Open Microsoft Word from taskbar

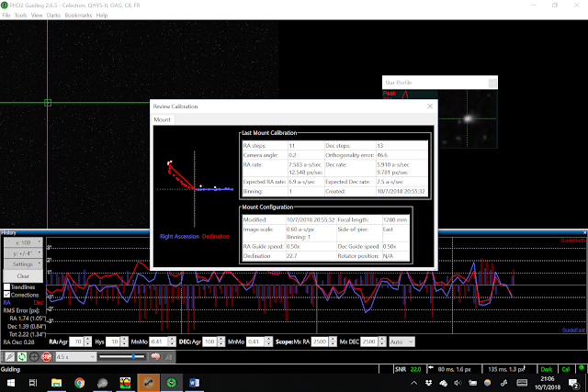coord(194,383)
